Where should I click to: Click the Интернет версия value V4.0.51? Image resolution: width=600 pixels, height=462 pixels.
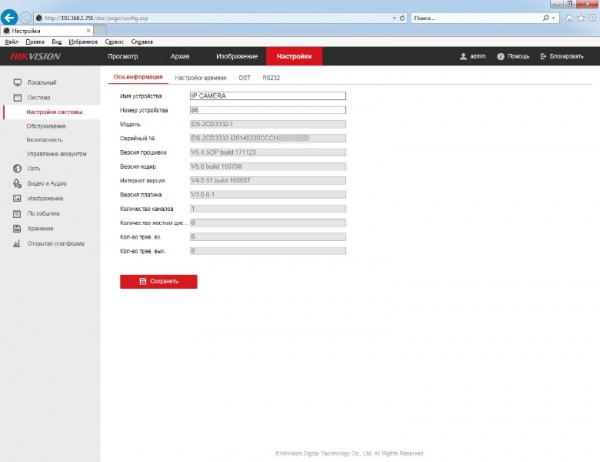(268, 180)
